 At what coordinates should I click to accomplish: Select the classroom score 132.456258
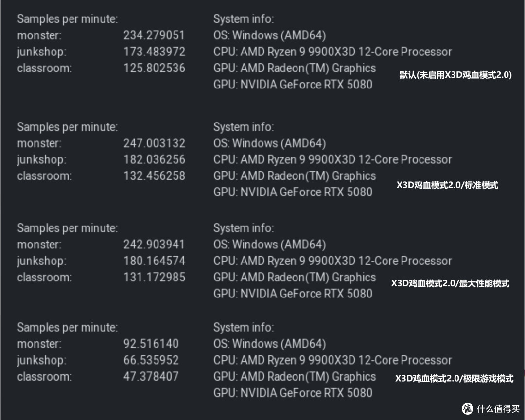point(155,176)
